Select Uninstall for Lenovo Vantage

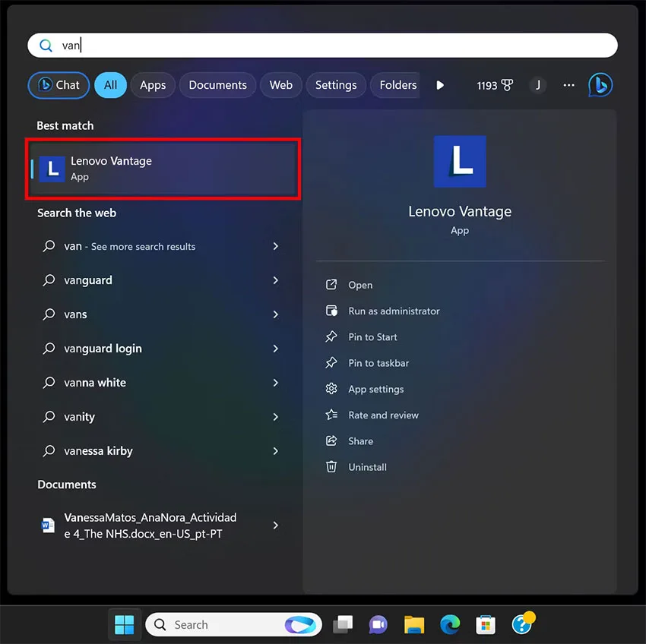[x=356, y=466]
